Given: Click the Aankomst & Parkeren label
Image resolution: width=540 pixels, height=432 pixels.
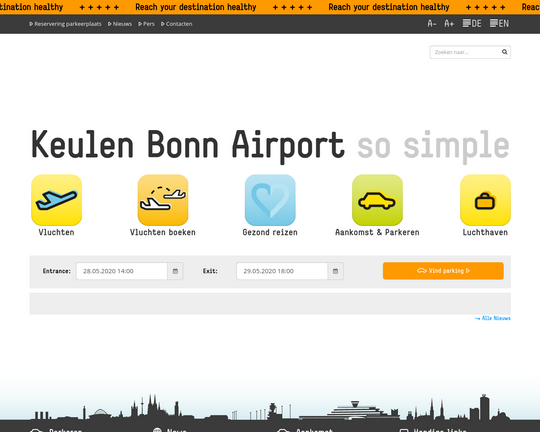Looking at the screenshot, I should 377,233.
